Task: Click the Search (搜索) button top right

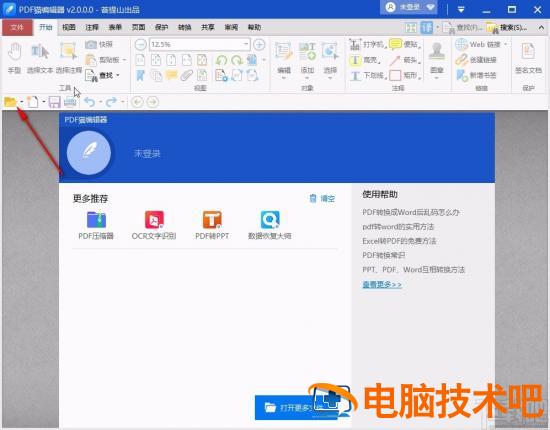Action: [x=507, y=27]
